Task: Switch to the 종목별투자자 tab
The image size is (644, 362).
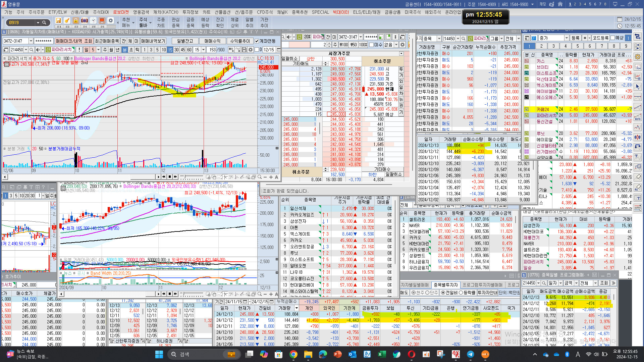Action: click(x=446, y=285)
